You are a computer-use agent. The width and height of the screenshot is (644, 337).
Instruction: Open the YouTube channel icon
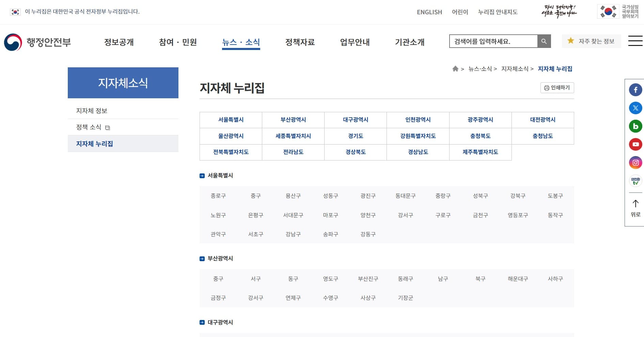point(635,144)
